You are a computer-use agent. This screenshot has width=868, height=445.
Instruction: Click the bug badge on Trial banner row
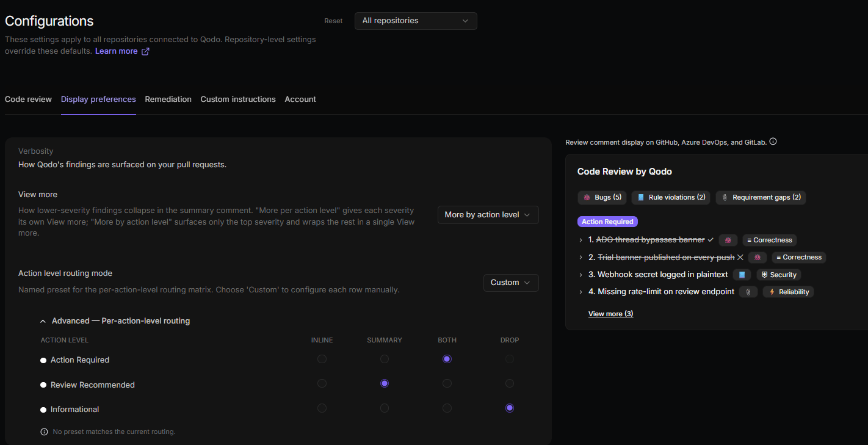click(x=757, y=258)
